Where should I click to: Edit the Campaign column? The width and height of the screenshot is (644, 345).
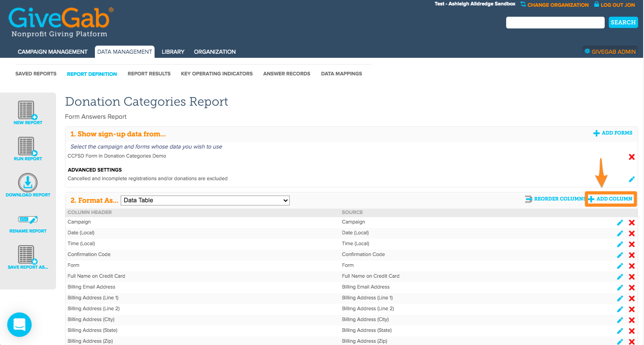(x=620, y=223)
